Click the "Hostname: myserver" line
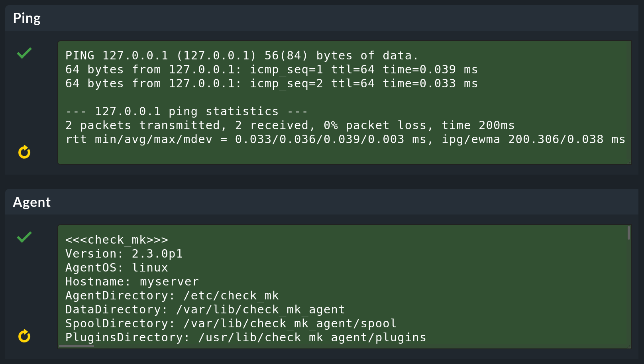This screenshot has width=644, height=364. click(x=132, y=281)
